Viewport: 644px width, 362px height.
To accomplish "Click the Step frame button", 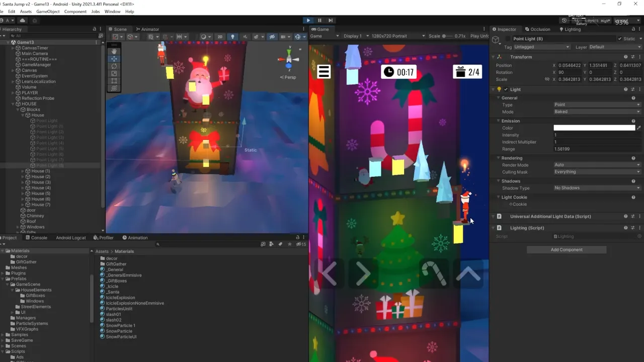I will pyautogui.click(x=331, y=20).
